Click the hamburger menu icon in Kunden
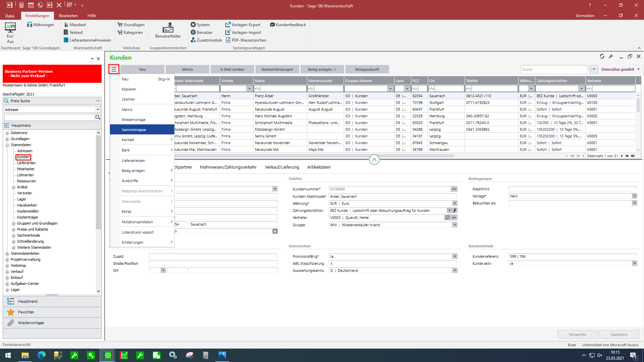The image size is (644, 362). click(114, 69)
